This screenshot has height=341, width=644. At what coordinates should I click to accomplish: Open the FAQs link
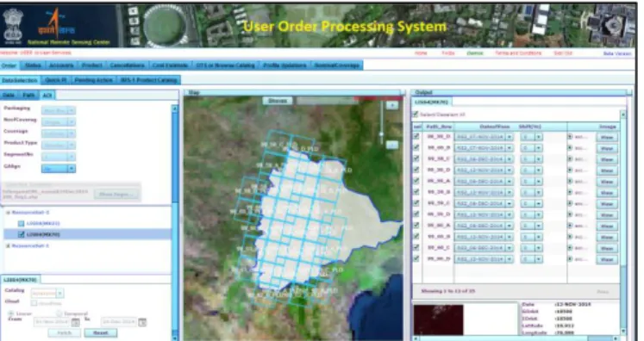(447, 53)
